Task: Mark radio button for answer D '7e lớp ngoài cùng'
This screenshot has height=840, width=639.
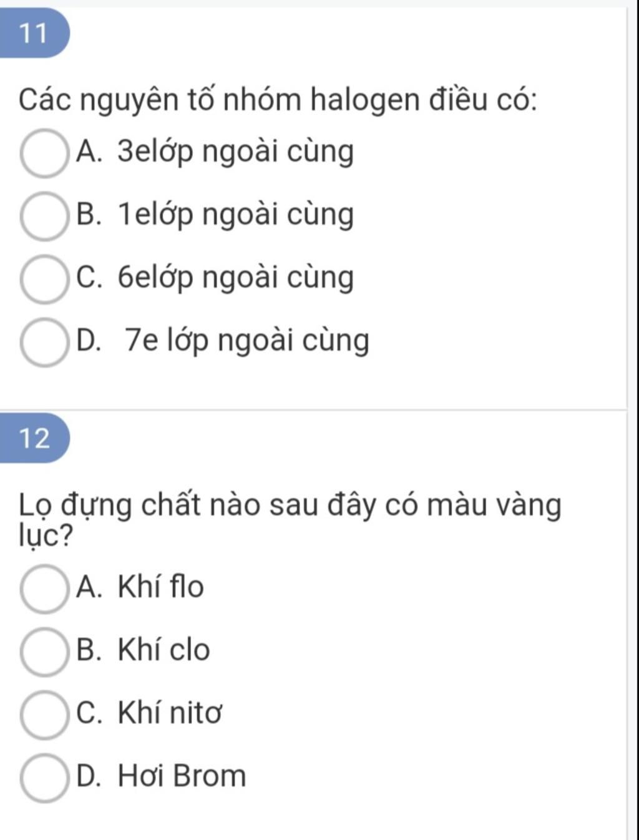Action: click(x=44, y=342)
